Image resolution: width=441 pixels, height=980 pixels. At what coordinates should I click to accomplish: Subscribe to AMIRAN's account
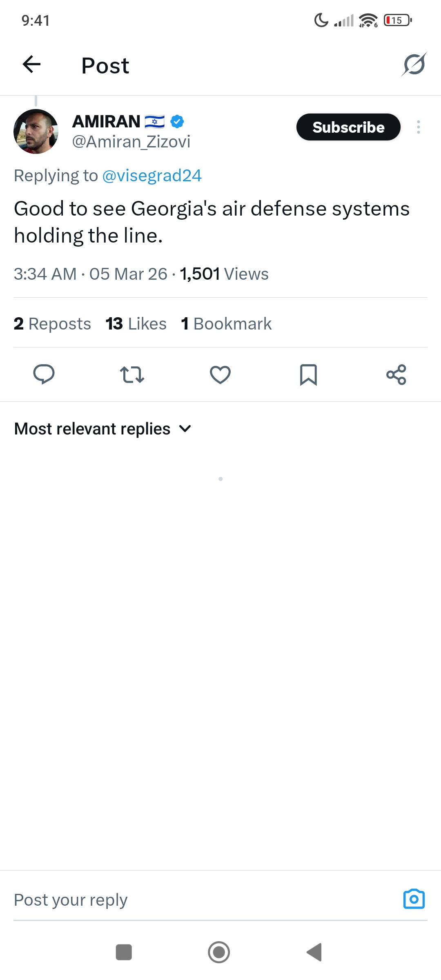tap(348, 127)
